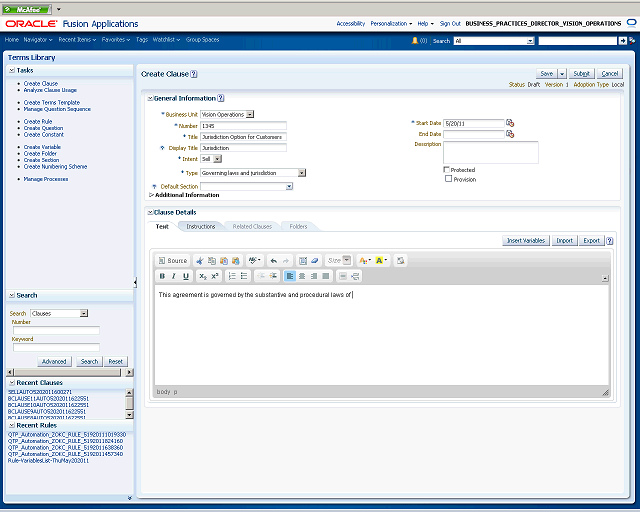Open the text color picker
The width and height of the screenshot is (640, 512).
[x=364, y=260]
